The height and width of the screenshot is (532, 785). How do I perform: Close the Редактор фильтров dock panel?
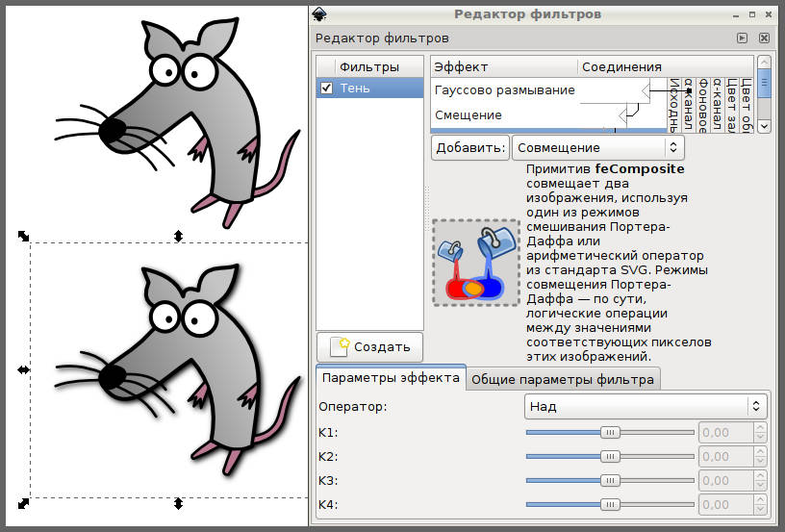coord(764,38)
